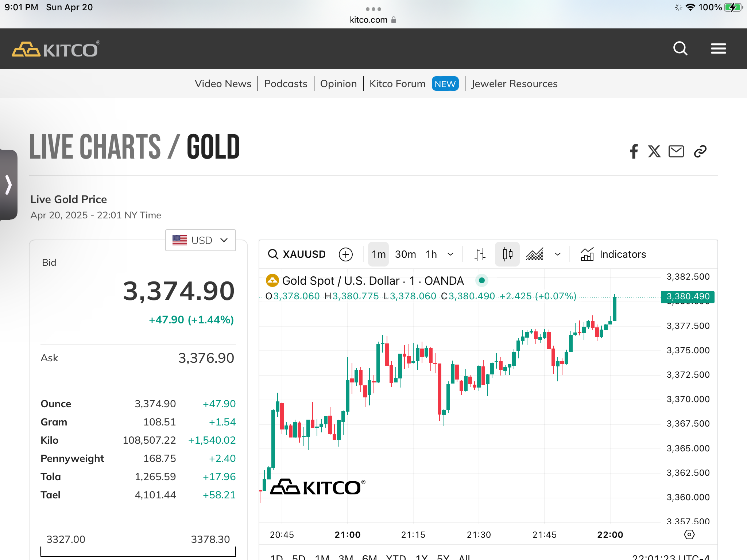
Task: Open the Kitco site search
Action: (680, 48)
